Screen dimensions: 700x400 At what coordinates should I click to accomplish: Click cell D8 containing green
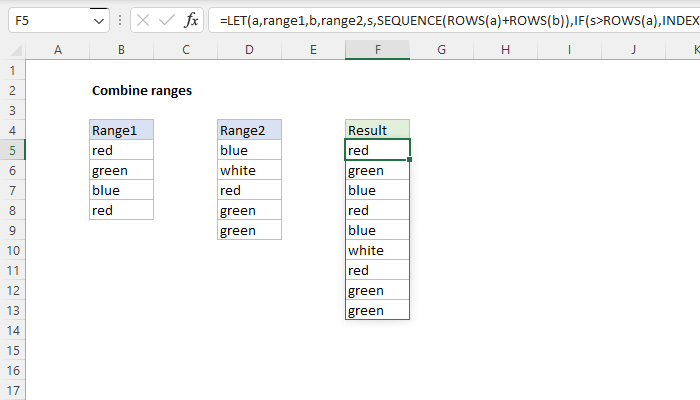point(250,210)
